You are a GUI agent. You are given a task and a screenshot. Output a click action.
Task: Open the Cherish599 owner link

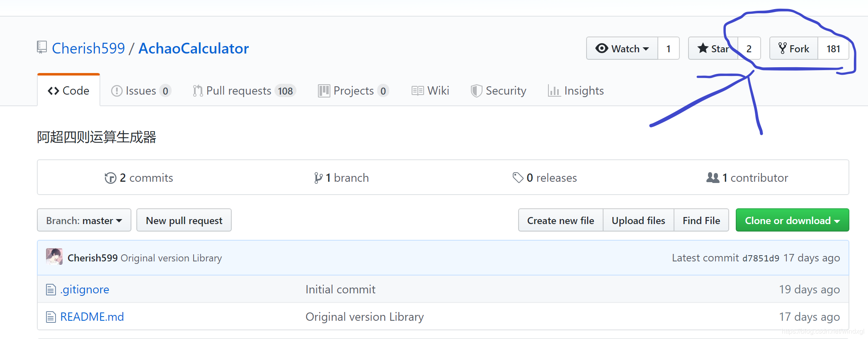click(x=88, y=49)
